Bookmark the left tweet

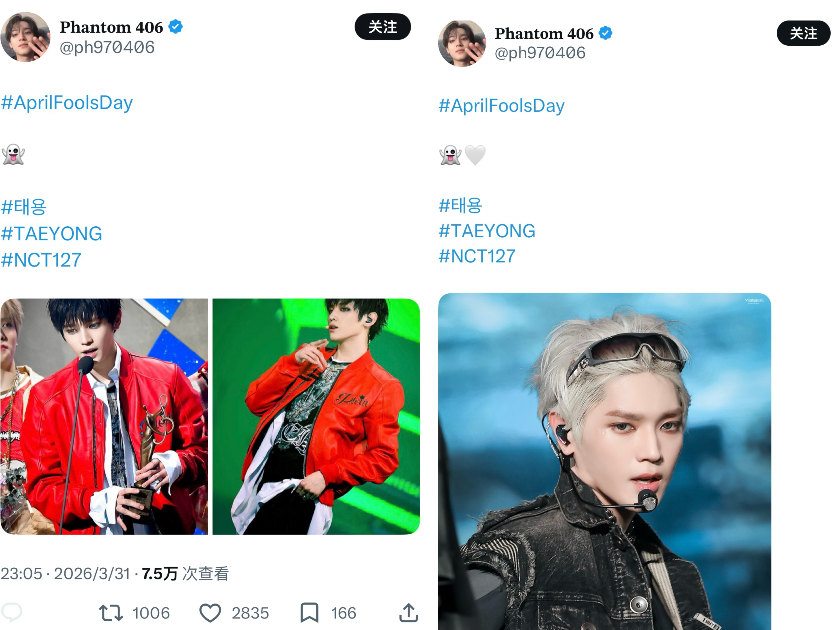pos(309,613)
